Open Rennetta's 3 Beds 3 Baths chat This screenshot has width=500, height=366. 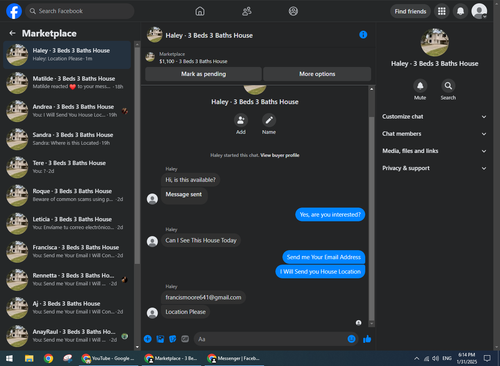click(67, 279)
